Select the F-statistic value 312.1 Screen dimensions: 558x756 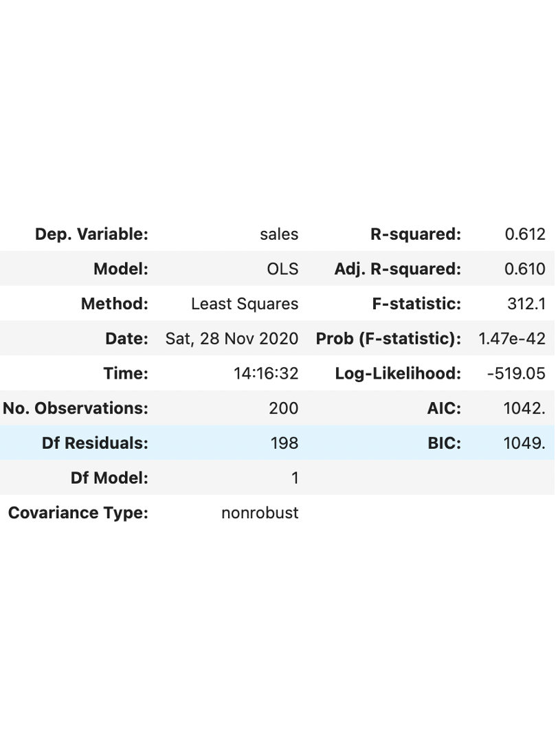(x=526, y=304)
